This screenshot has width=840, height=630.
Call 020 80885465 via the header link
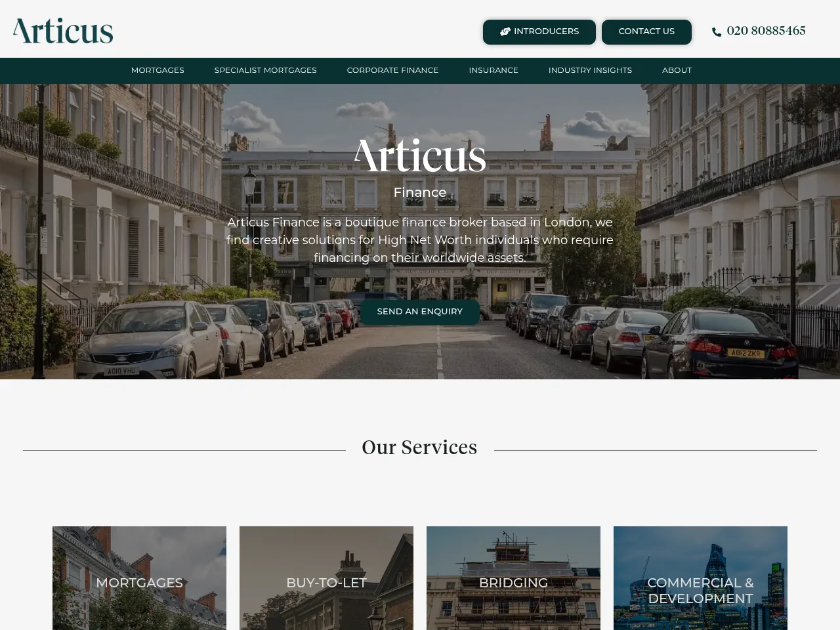click(766, 30)
